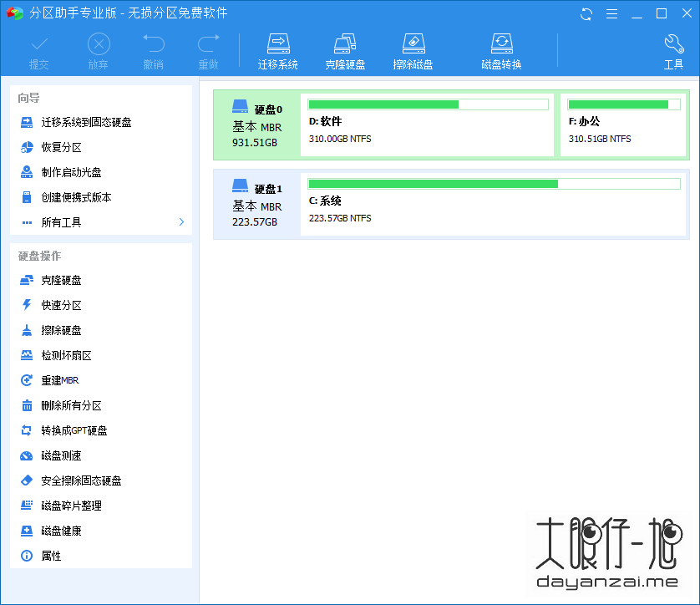Click 310.00GB NTFS size text
This screenshot has height=605, width=700.
(340, 139)
